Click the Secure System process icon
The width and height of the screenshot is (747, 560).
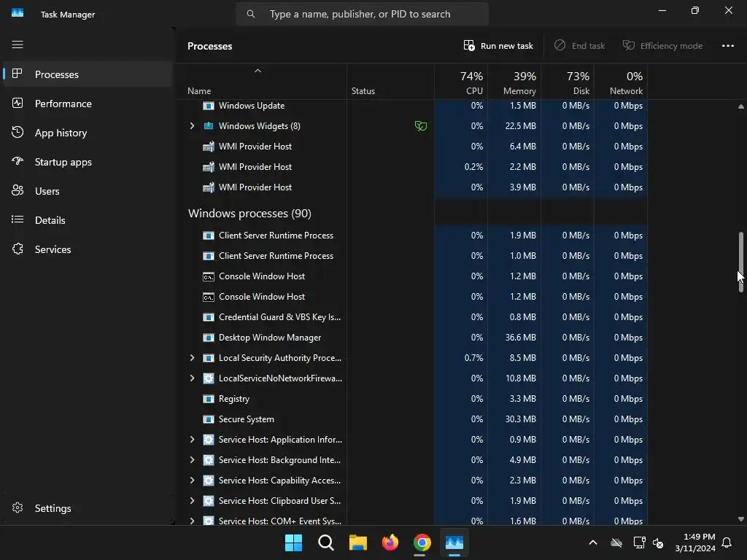(x=209, y=419)
